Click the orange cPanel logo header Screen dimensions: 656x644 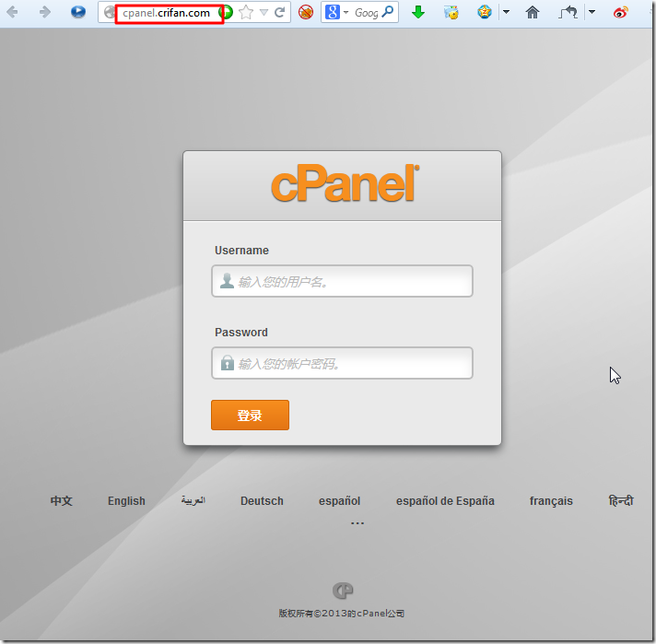click(346, 182)
